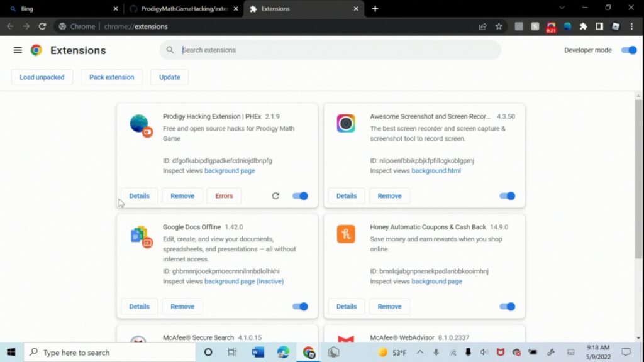Focus the Search extensions field

pyautogui.click(x=330, y=50)
